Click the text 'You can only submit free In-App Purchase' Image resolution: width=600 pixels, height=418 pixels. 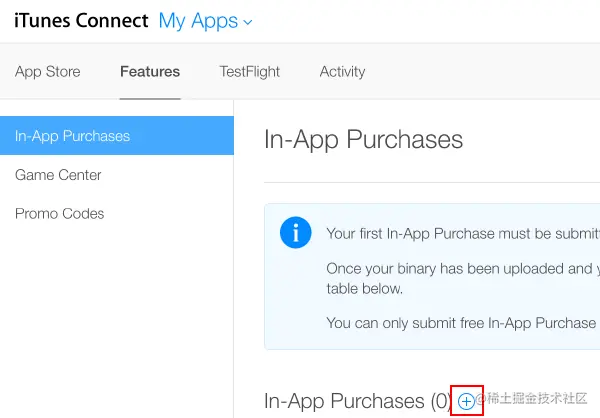click(x=461, y=323)
